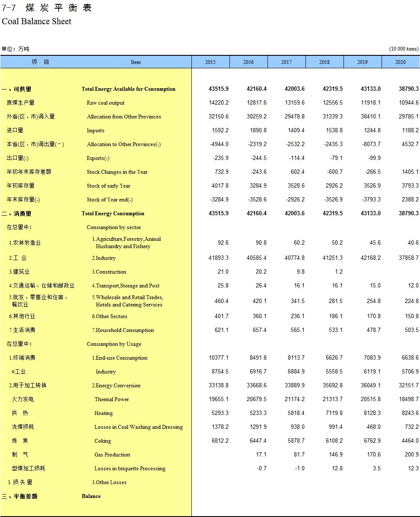420x517 pixels.
Task: Select the 'Coal Balance Sheet' title
Action: coord(37,22)
